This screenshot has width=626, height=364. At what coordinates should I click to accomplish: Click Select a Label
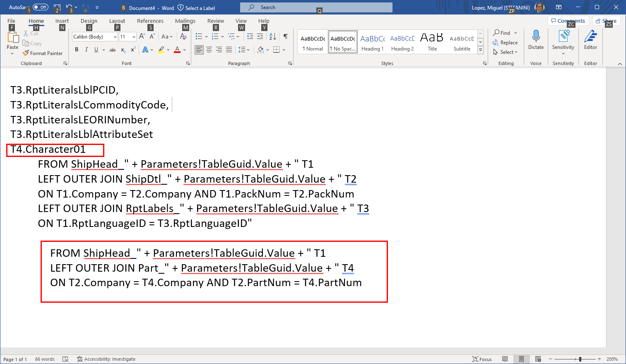coord(196,8)
